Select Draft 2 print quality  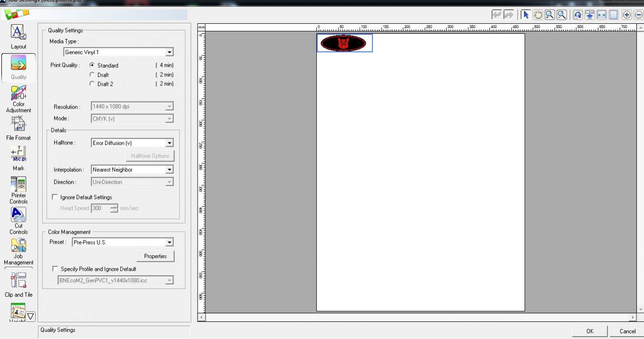click(x=92, y=84)
